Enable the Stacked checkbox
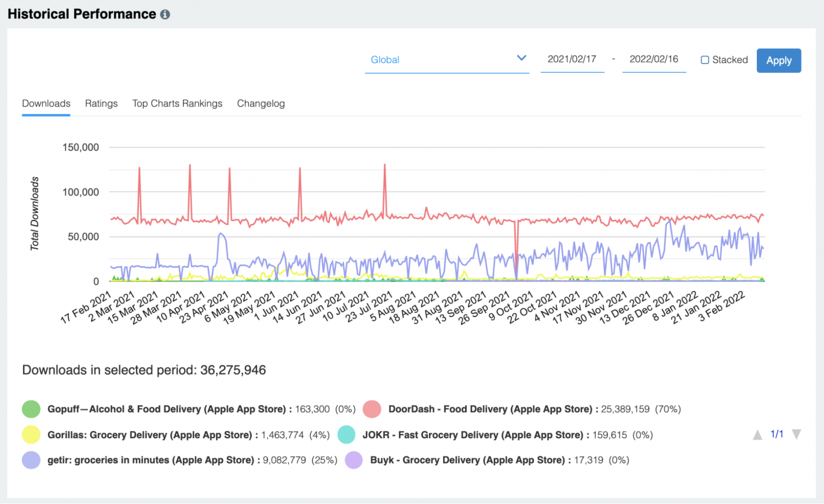This screenshot has width=824, height=504. pos(705,60)
